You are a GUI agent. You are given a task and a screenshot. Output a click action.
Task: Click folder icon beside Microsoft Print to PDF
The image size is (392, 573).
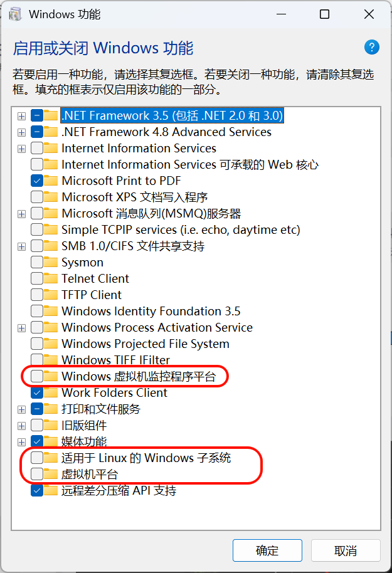[51, 181]
